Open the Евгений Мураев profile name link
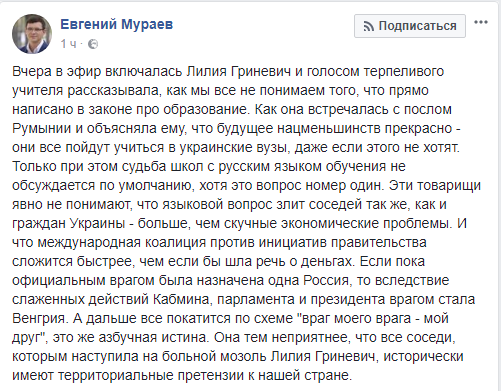The width and height of the screenshot is (501, 391). [x=117, y=24]
